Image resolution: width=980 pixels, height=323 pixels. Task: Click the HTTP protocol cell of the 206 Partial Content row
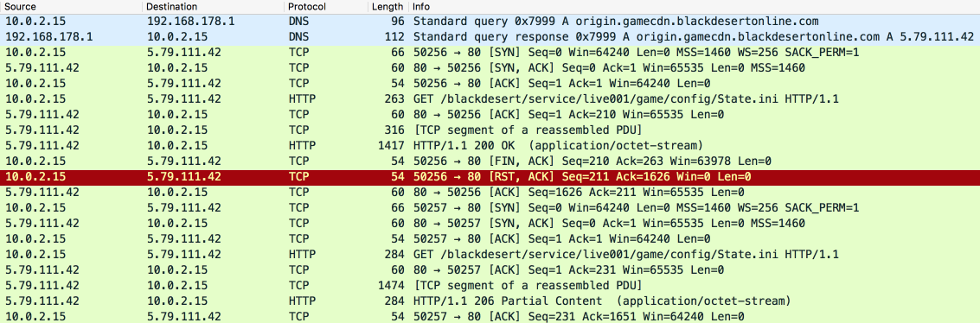tap(302, 301)
